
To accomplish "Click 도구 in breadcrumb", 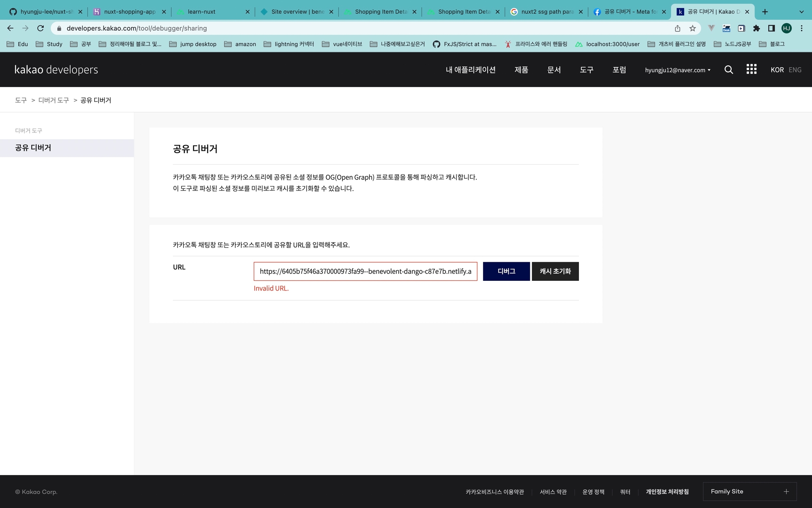I will click(x=21, y=100).
